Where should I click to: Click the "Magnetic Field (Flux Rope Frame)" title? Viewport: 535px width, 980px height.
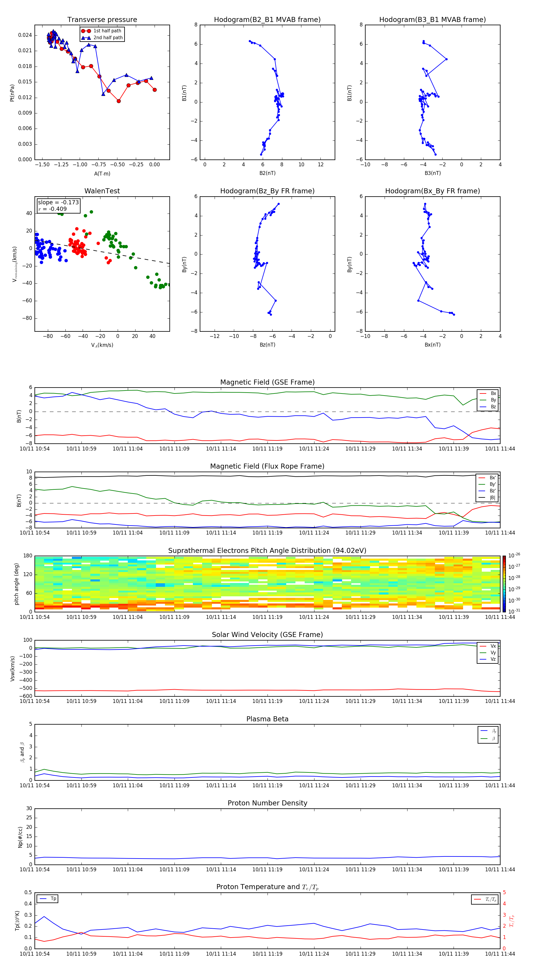pyautogui.click(x=267, y=467)
